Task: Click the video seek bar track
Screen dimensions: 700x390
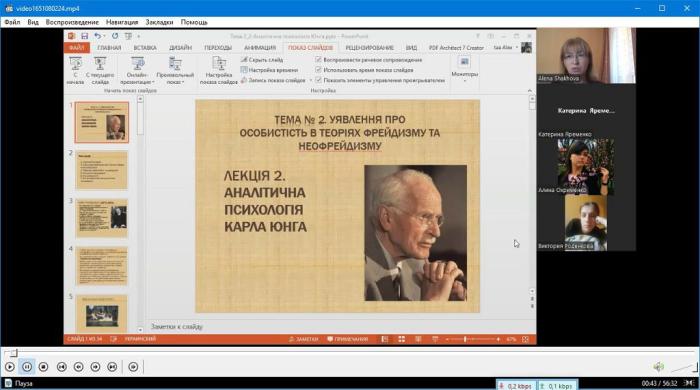Action: [350, 353]
